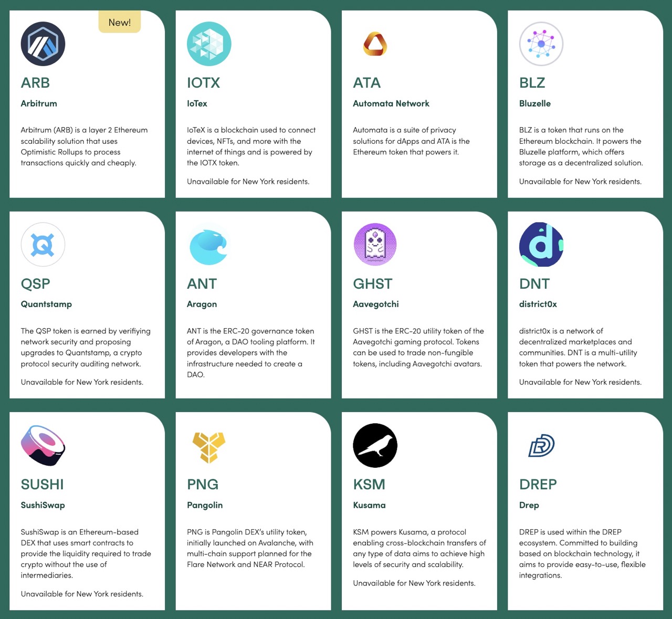Click the Aavegotchi ghost icon
Viewport: 672px width, 619px height.
375,245
